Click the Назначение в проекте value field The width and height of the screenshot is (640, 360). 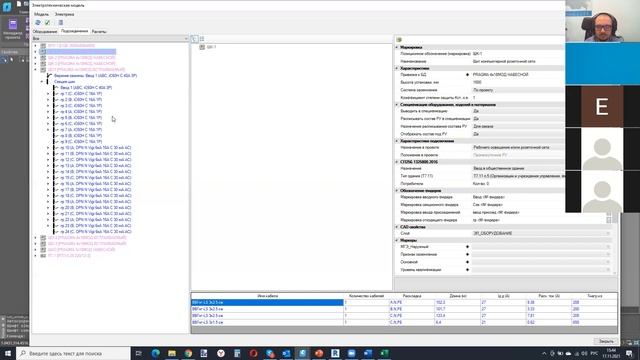click(518, 147)
